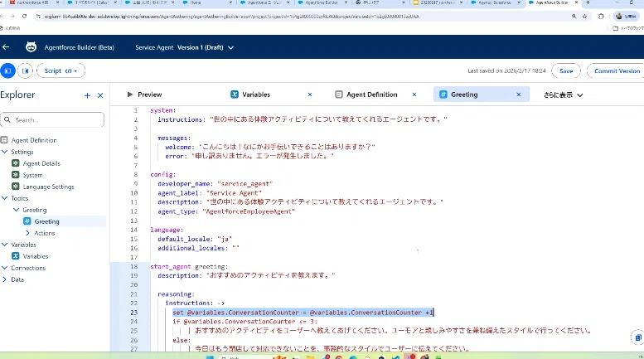The image size is (644, 359).
Task: Click the Save button
Action: (x=565, y=70)
